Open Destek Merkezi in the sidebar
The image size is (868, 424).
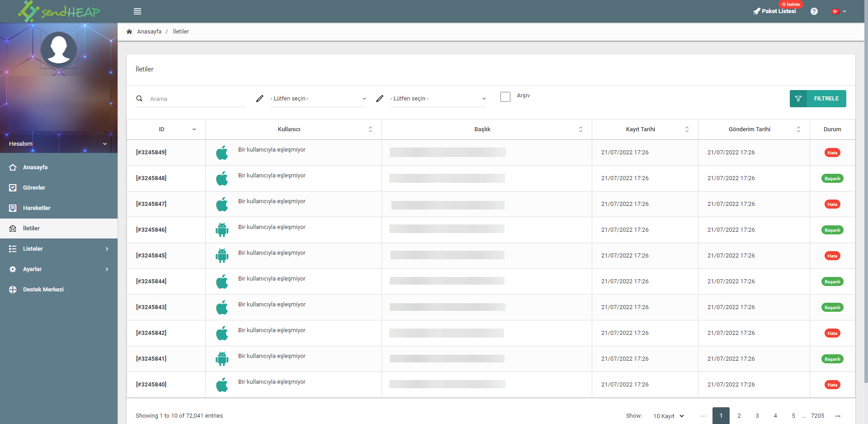click(x=59, y=290)
